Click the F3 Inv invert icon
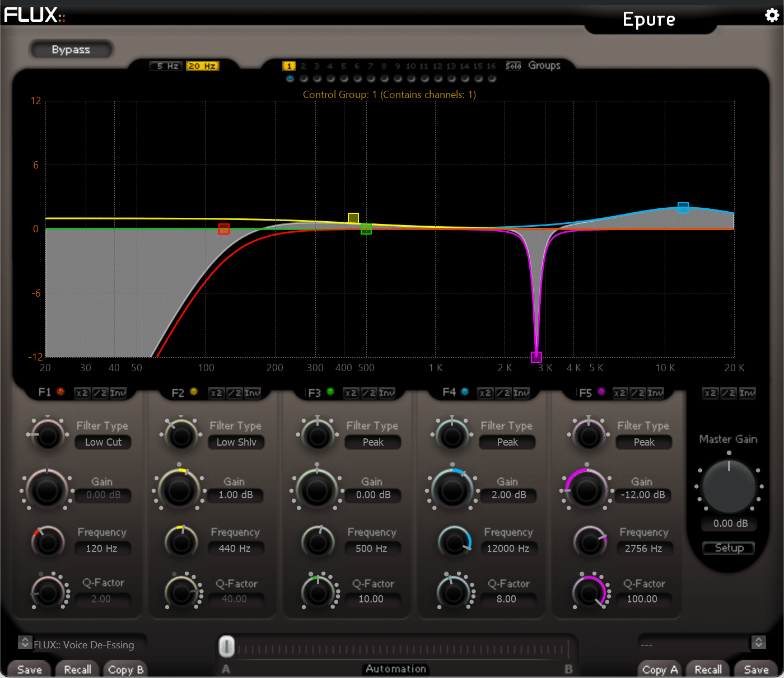Viewport: 784px width, 678px height. 386,393
